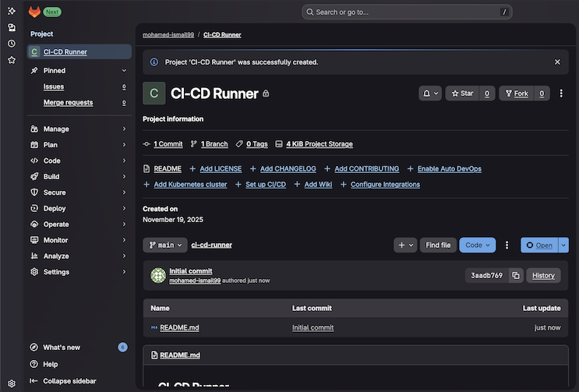This screenshot has height=392, width=579.
Task: Click Add CHANGELOG
Action: pos(288,168)
